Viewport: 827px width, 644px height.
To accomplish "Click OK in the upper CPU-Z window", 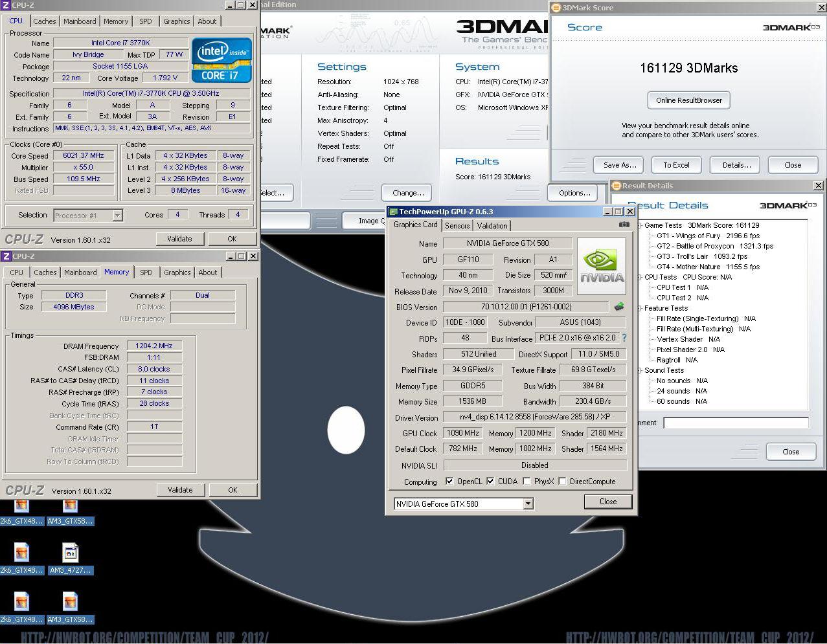I will point(232,239).
